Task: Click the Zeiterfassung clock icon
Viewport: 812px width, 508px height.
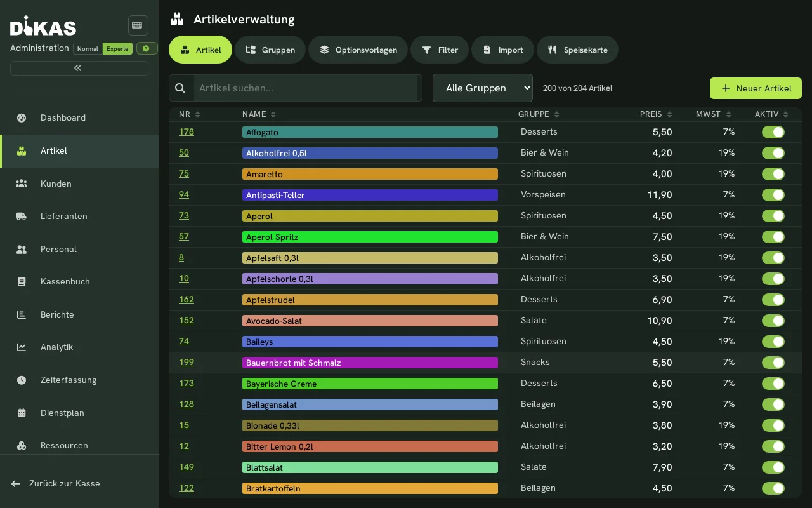Action: (22, 380)
